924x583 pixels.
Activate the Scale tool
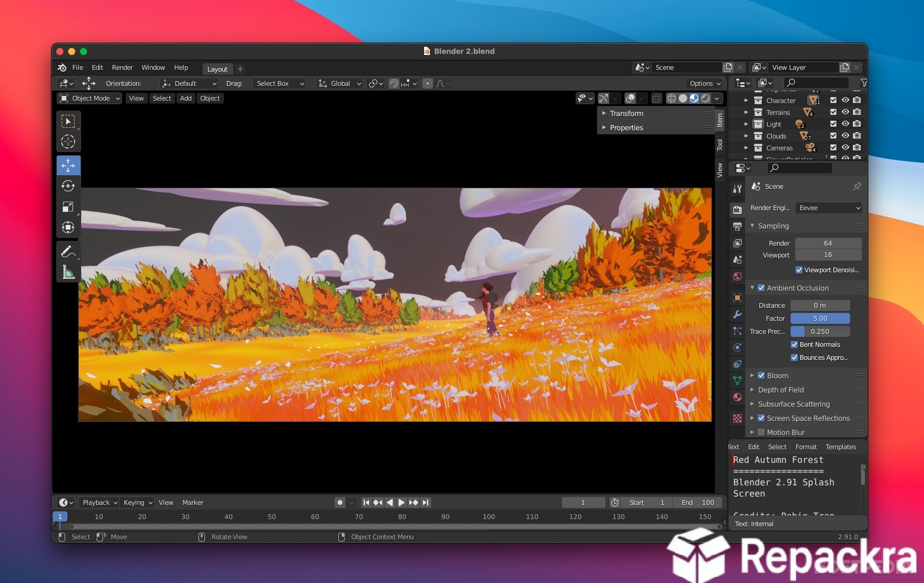68,207
